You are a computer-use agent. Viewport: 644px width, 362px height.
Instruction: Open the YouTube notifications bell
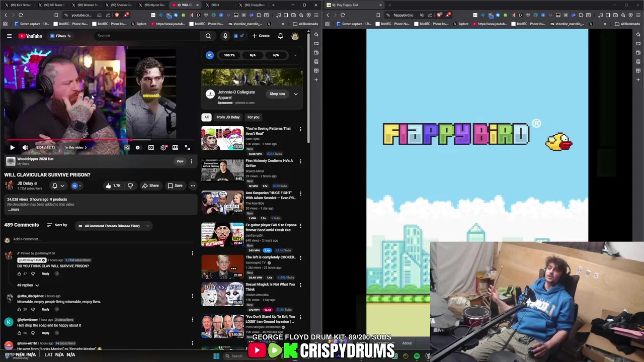[x=280, y=36]
